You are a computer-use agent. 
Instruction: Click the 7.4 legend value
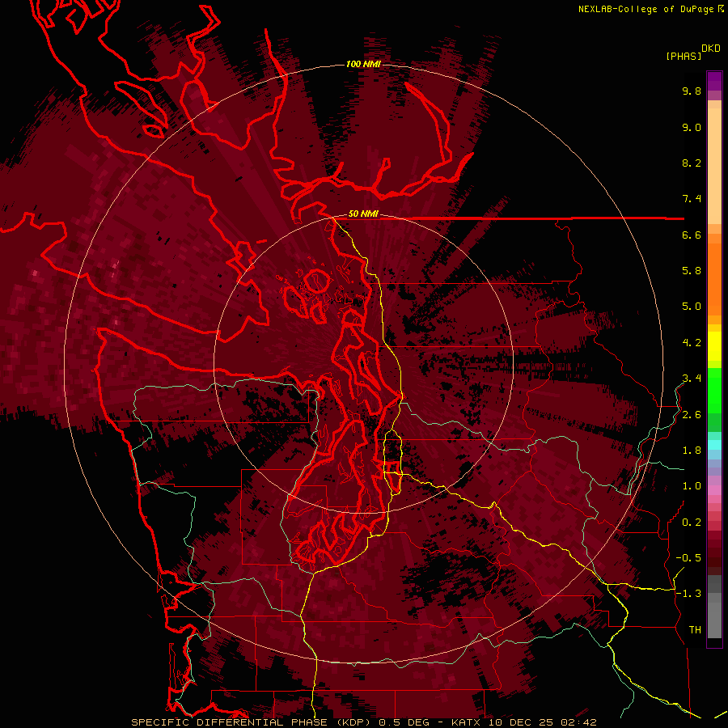692,199
